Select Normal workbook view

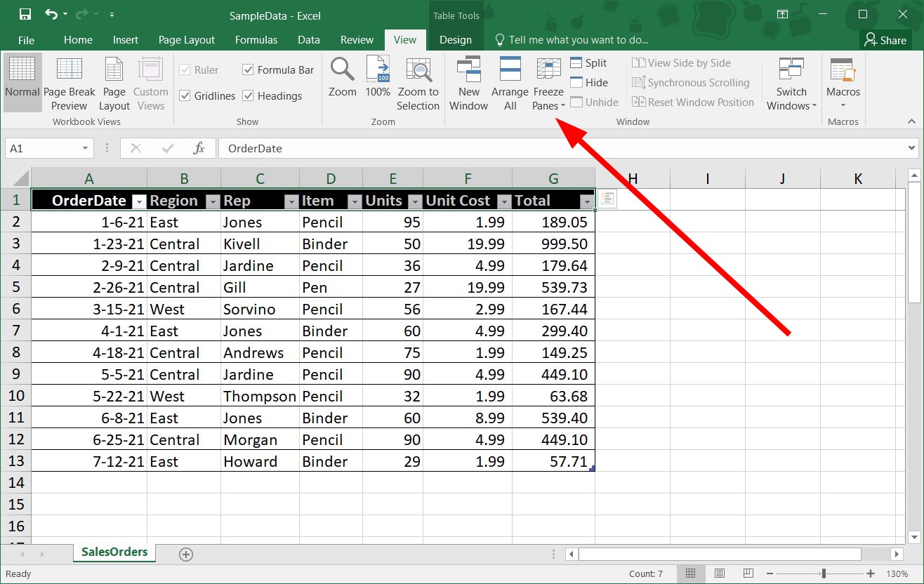tap(22, 82)
